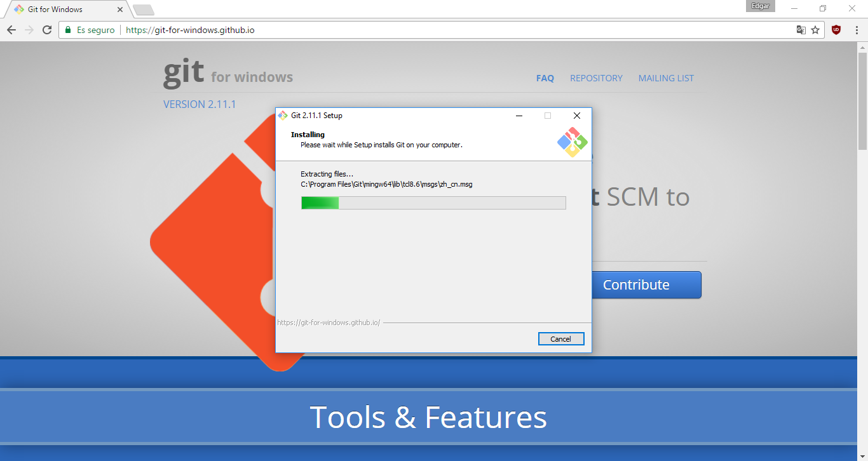Open the MAILING LIST link
The height and width of the screenshot is (461, 868).
[x=666, y=78]
